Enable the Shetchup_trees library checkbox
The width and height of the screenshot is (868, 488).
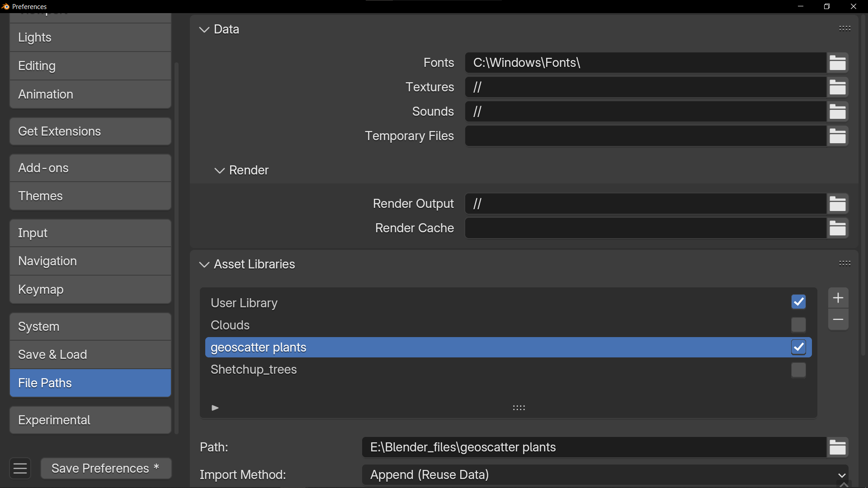point(799,370)
